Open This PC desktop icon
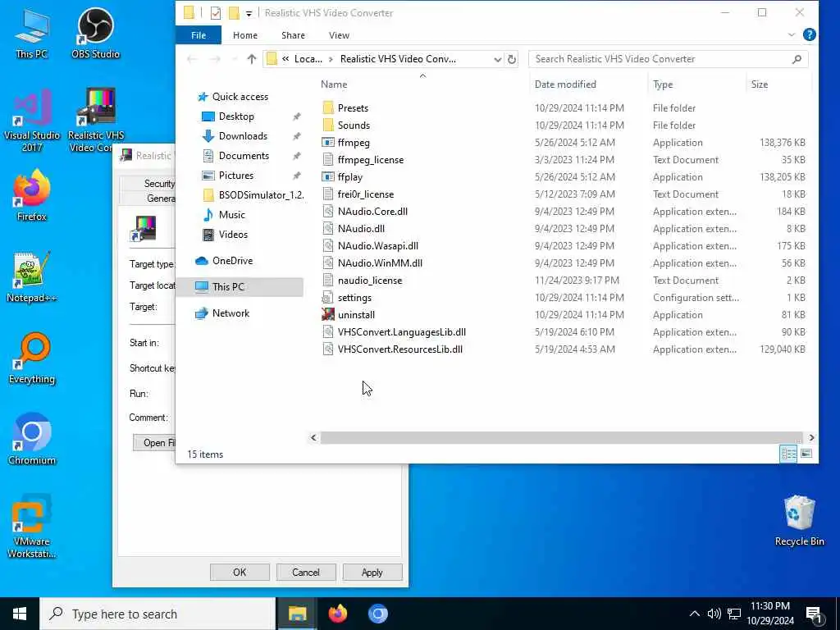Image resolution: width=840 pixels, height=630 pixels. pyautogui.click(x=32, y=33)
